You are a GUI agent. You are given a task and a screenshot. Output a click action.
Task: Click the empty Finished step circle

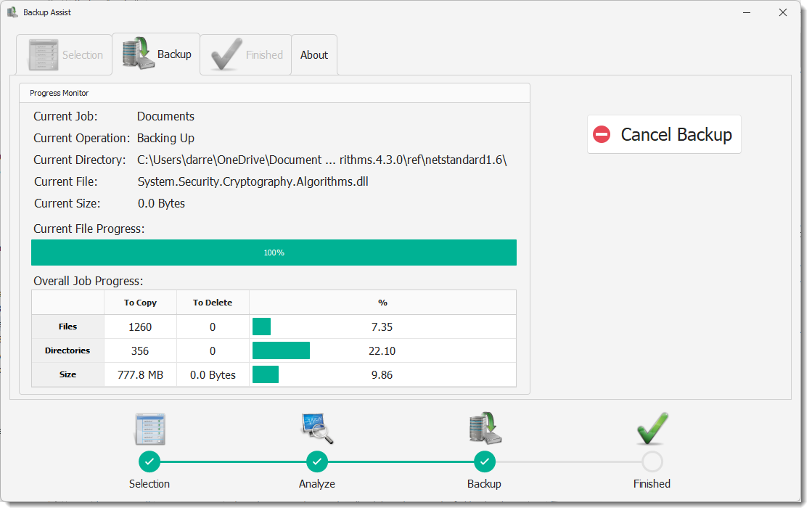click(652, 461)
